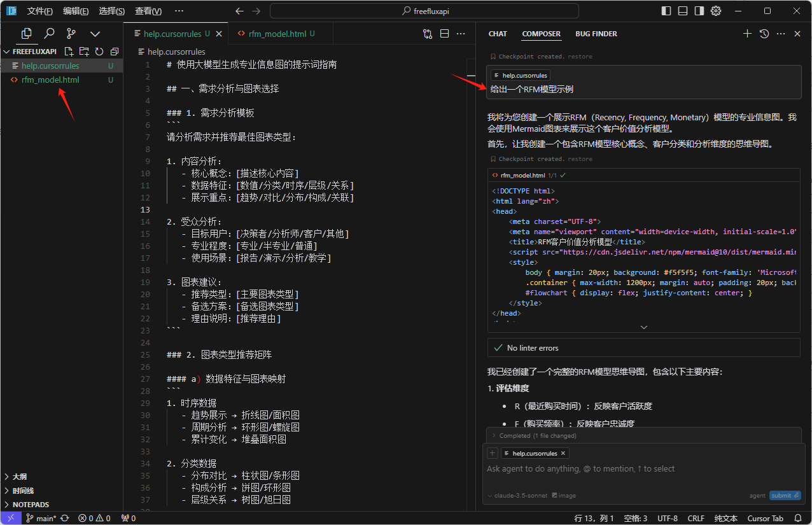812x525 pixels.
Task: Submit the composer prompt
Action: (785, 496)
